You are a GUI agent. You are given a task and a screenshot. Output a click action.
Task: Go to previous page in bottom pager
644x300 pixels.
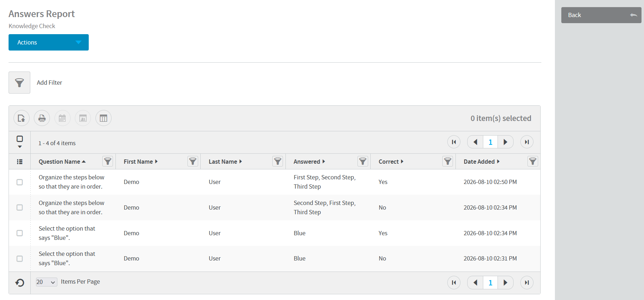point(475,283)
